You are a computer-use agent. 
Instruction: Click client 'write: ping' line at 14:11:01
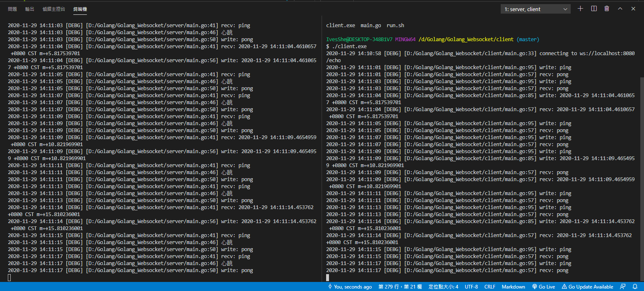tap(448, 68)
